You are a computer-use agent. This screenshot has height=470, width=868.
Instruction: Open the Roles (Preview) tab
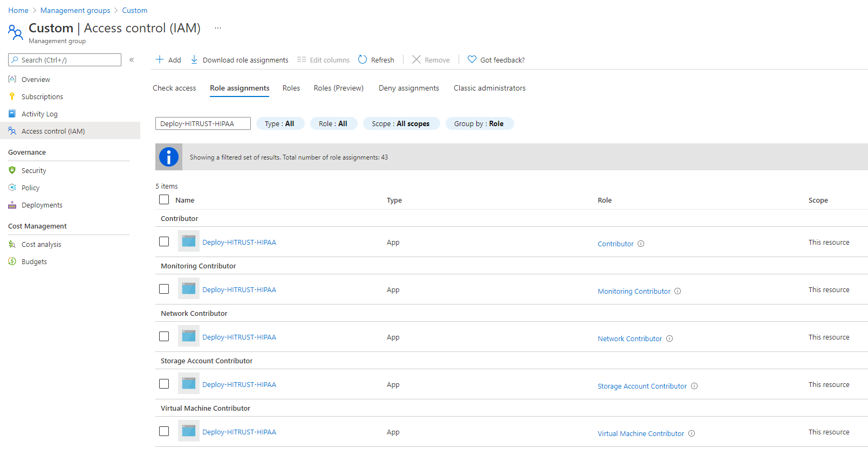pos(339,88)
